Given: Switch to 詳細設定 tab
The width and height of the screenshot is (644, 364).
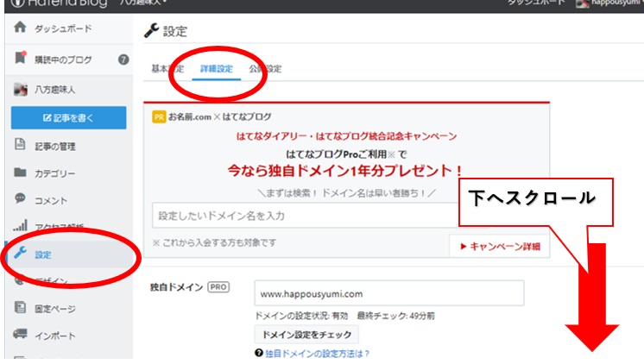Looking at the screenshot, I should coord(217,68).
